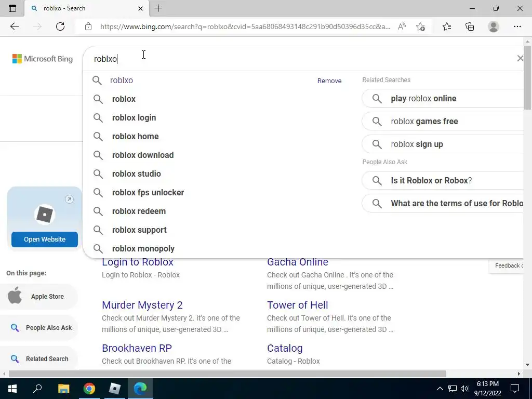Select the roblxo tab
Image resolution: width=532 pixels, height=399 pixels.
tap(87, 8)
